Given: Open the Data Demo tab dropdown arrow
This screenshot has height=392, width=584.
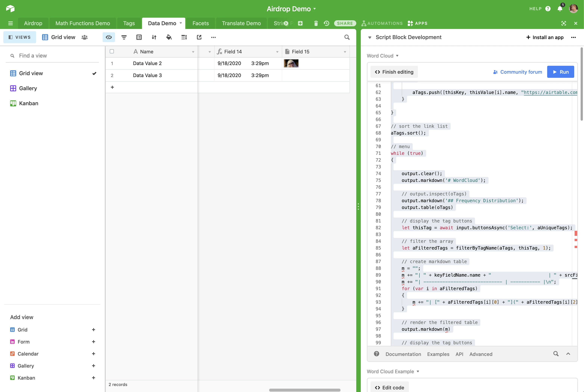Looking at the screenshot, I should tap(181, 23).
